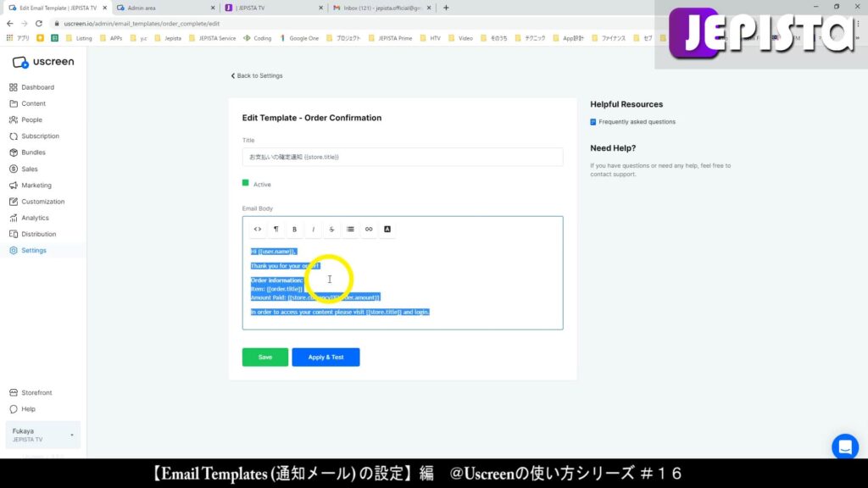
Task: Open the Bundles sidebar item
Action: [x=28, y=152]
